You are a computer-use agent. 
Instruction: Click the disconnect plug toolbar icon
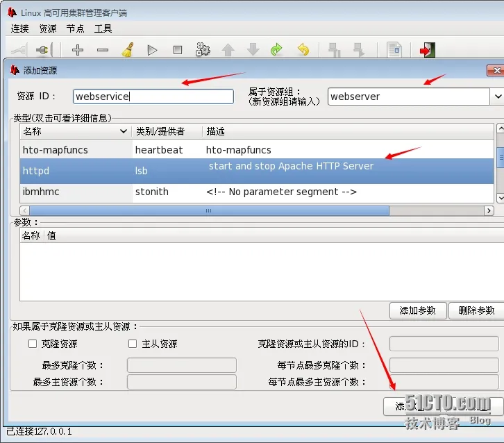click(x=44, y=50)
